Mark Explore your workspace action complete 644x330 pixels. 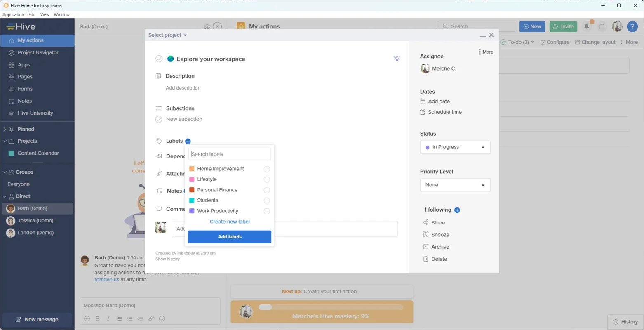pos(159,59)
